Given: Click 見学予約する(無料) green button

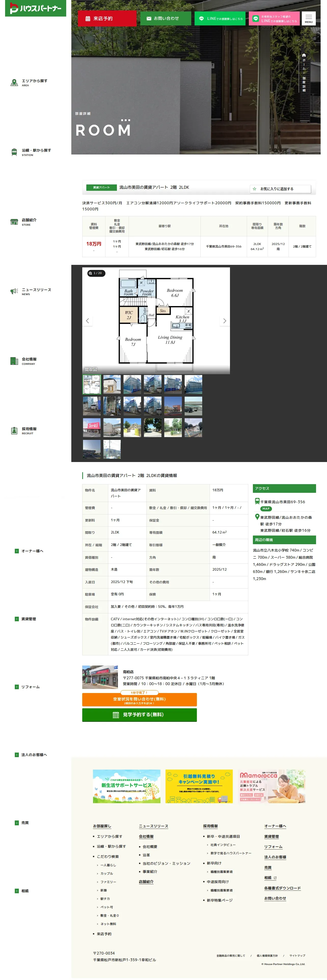Looking at the screenshot, I should [139, 715].
